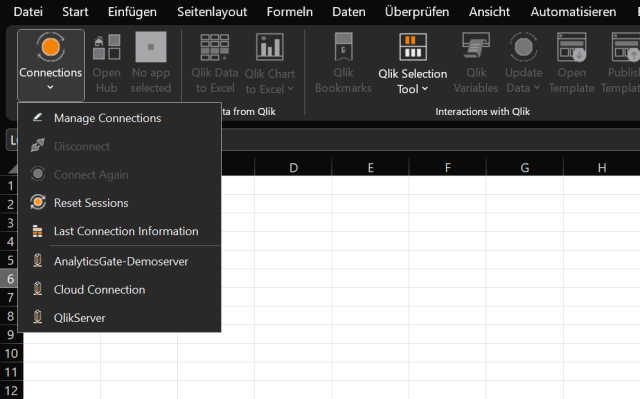
Task: Expand the Connections dropdown chevron
Action: click(50, 87)
